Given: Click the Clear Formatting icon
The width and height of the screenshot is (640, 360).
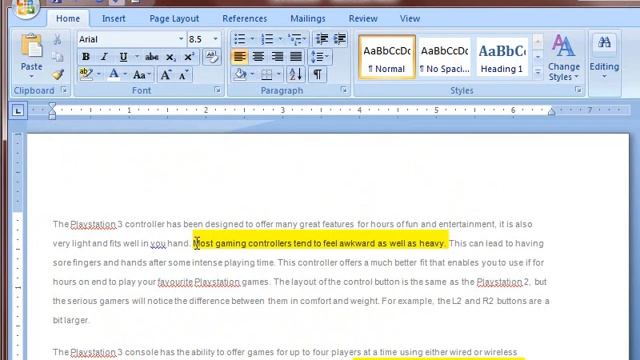Looking at the screenshot, I should 211,57.
